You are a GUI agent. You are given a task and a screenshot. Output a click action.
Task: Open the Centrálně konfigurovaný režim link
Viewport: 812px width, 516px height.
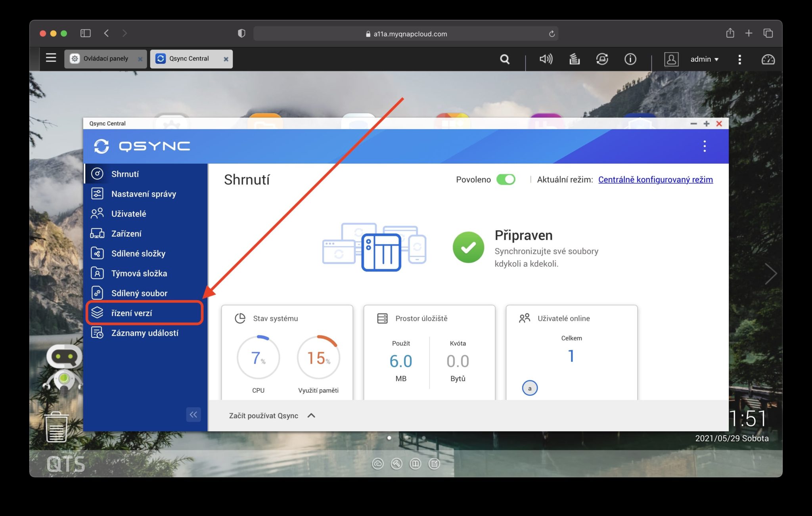click(655, 180)
